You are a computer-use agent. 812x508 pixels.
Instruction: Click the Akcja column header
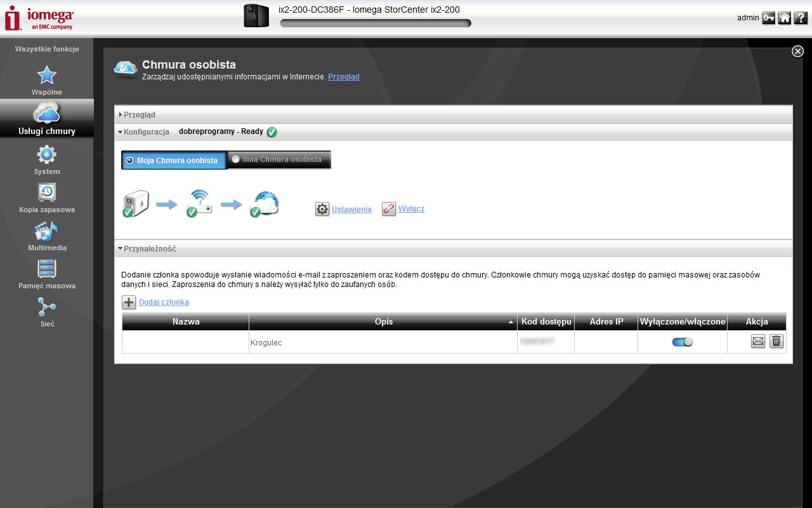pyautogui.click(x=757, y=321)
